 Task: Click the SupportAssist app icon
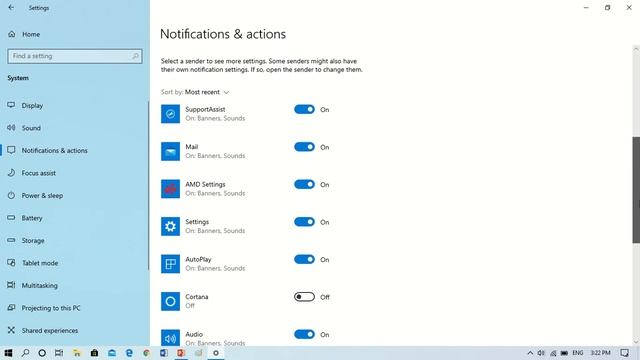[170, 113]
